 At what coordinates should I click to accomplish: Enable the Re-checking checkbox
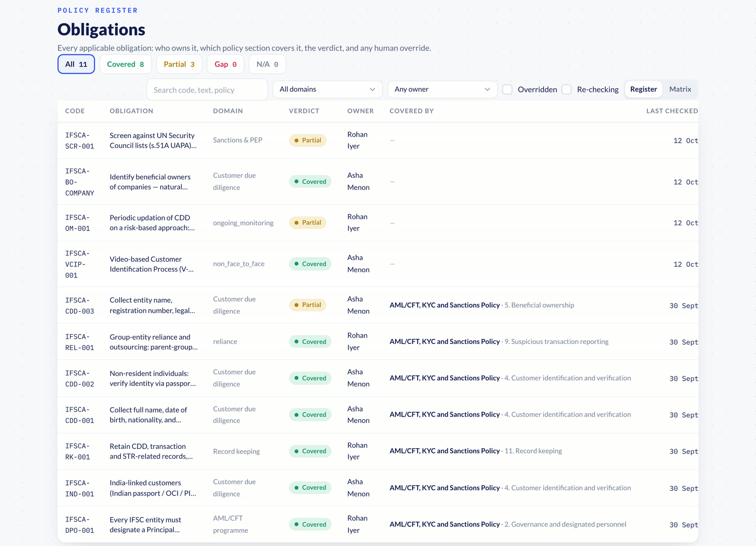[x=567, y=89]
